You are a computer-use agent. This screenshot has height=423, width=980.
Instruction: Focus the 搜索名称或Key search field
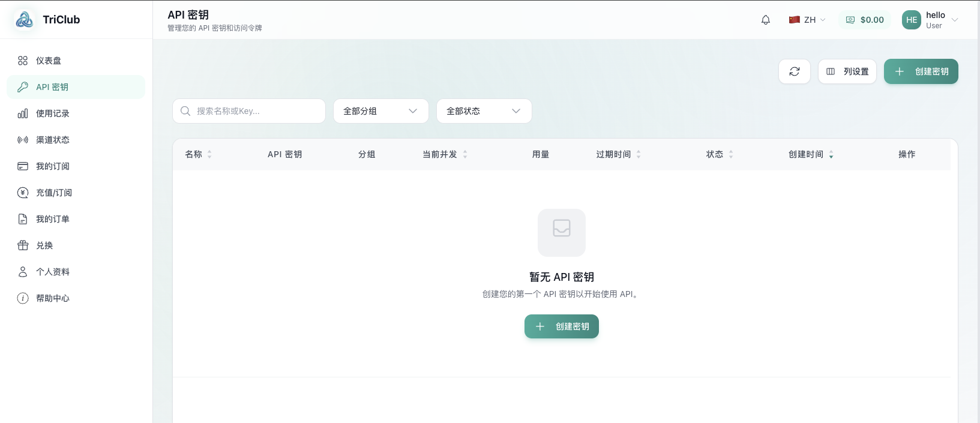(249, 111)
